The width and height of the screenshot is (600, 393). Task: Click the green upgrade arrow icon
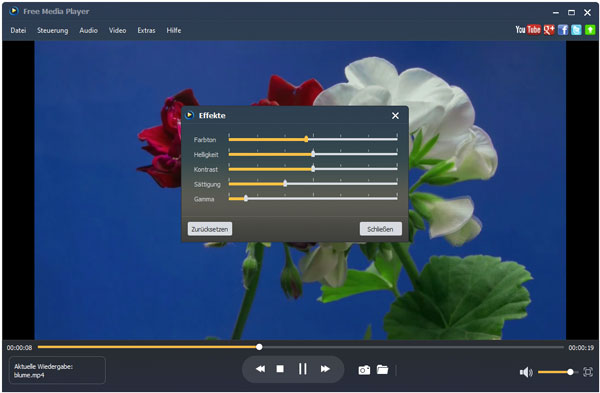(x=590, y=30)
